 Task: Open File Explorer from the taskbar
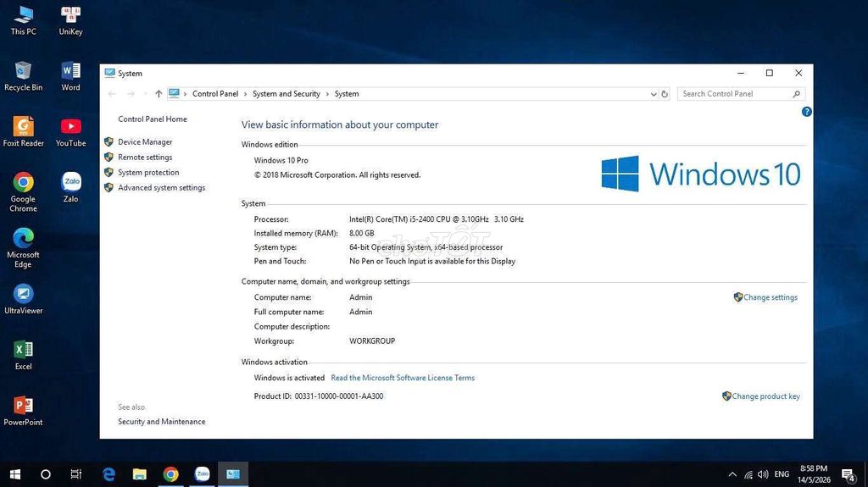coord(140,474)
